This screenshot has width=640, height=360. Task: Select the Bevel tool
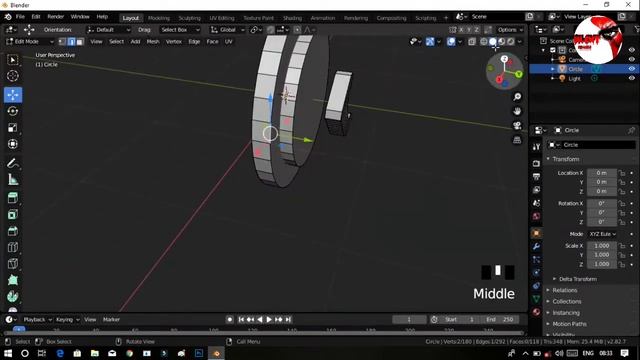(x=13, y=231)
